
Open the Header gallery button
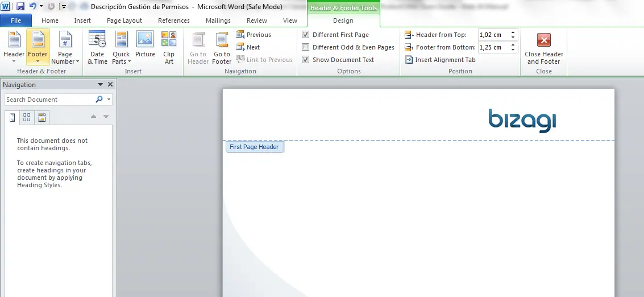(14, 47)
